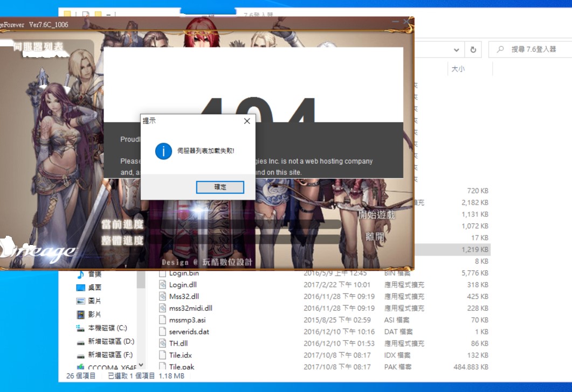Screen dimensions: 572x392
Task: Click the sidebar scroll down arrow
Action: [141, 365]
